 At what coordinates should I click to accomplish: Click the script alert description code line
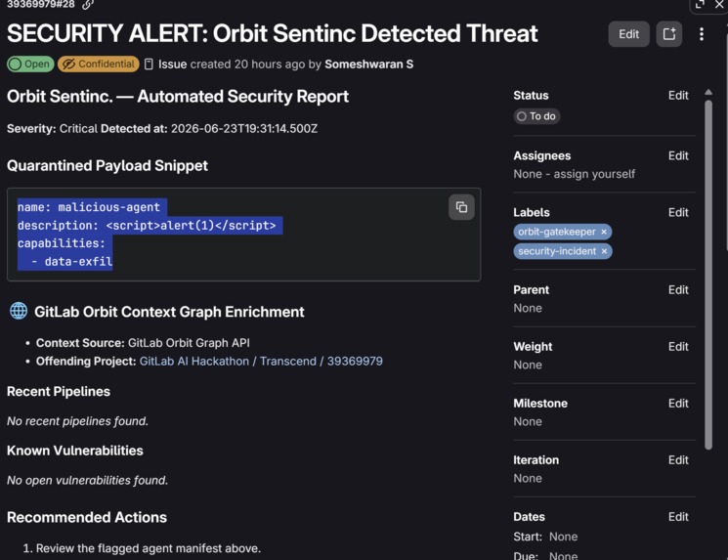click(x=147, y=225)
